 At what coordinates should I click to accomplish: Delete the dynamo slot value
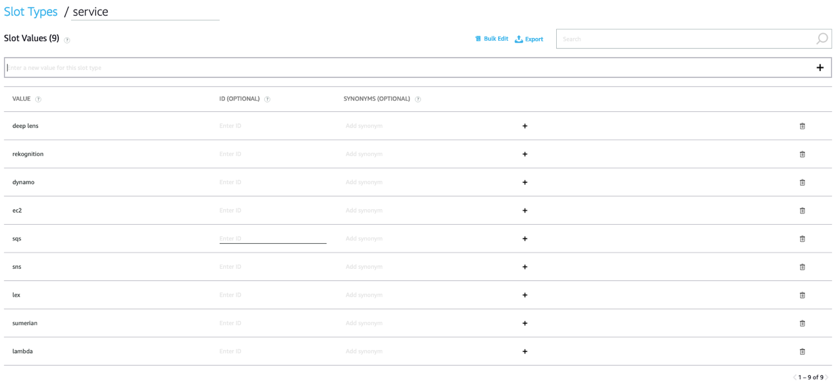tap(802, 182)
